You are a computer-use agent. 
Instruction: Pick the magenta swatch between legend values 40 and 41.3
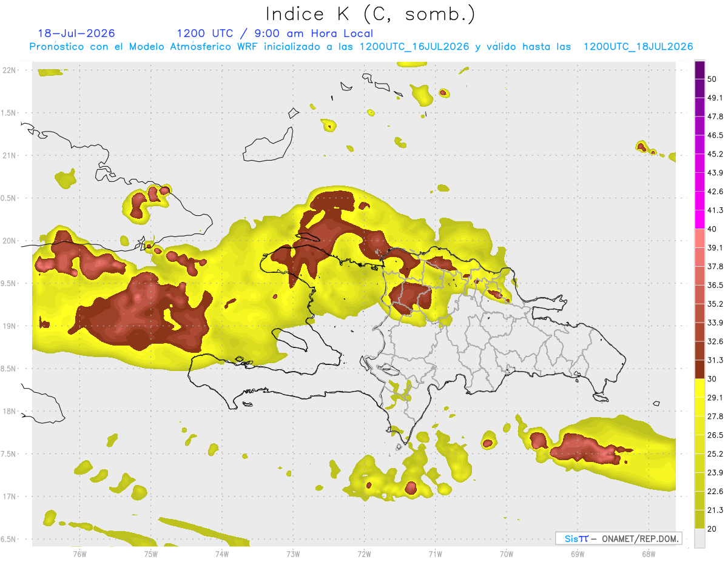click(699, 220)
